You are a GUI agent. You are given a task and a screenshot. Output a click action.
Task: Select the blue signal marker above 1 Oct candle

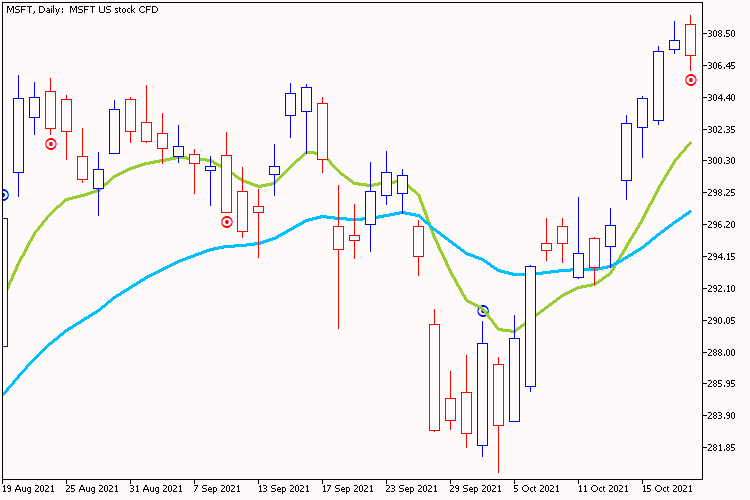point(483,311)
